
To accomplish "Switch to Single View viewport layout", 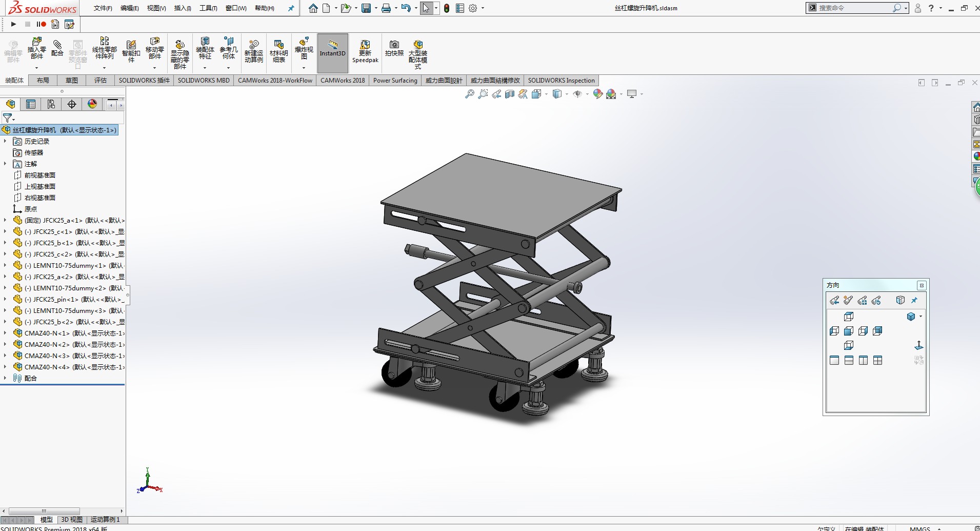I will point(834,360).
